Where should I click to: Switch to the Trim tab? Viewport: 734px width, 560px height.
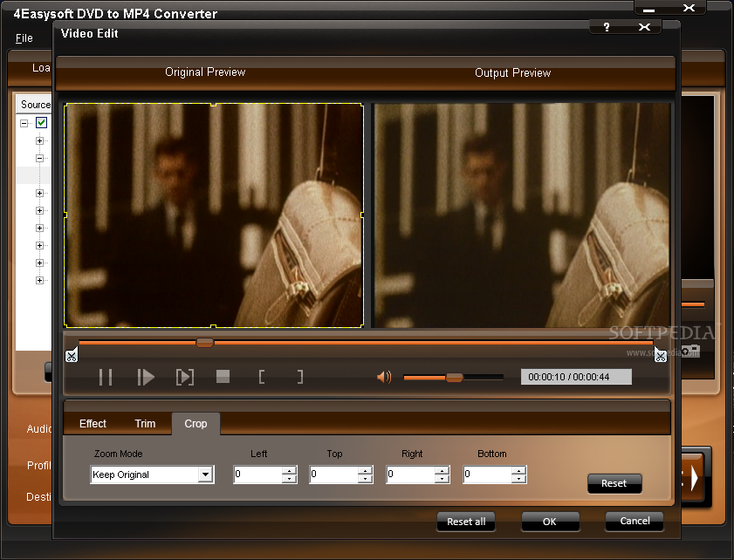pyautogui.click(x=145, y=424)
